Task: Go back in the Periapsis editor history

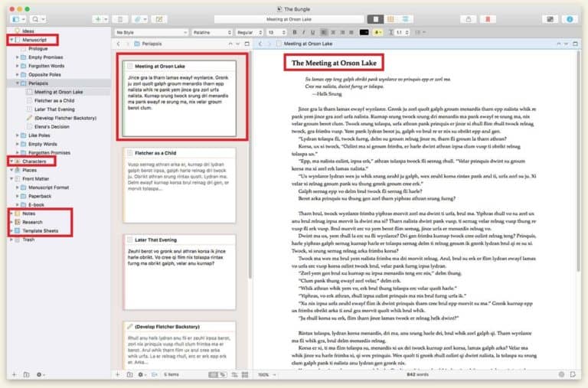Action: click(x=119, y=44)
